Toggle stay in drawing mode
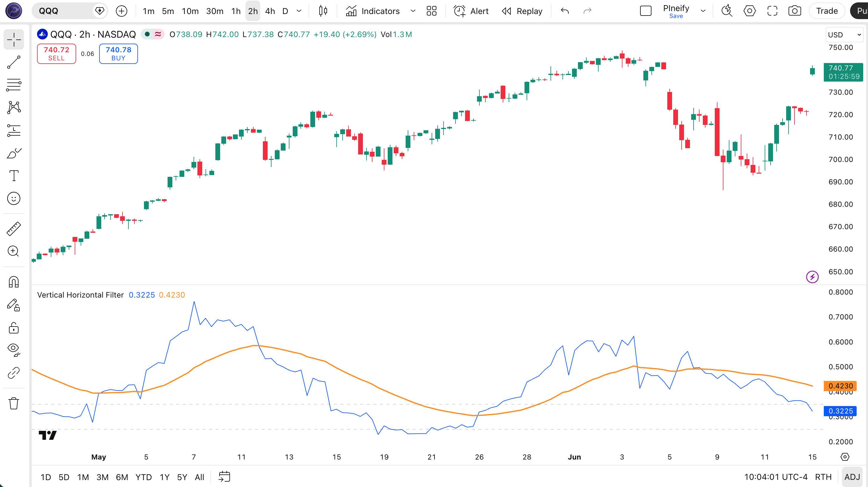 14,305
